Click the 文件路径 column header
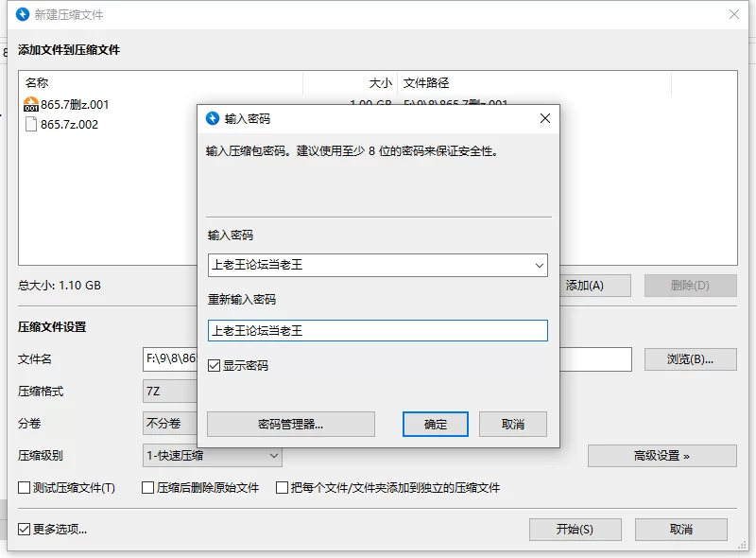 534,83
